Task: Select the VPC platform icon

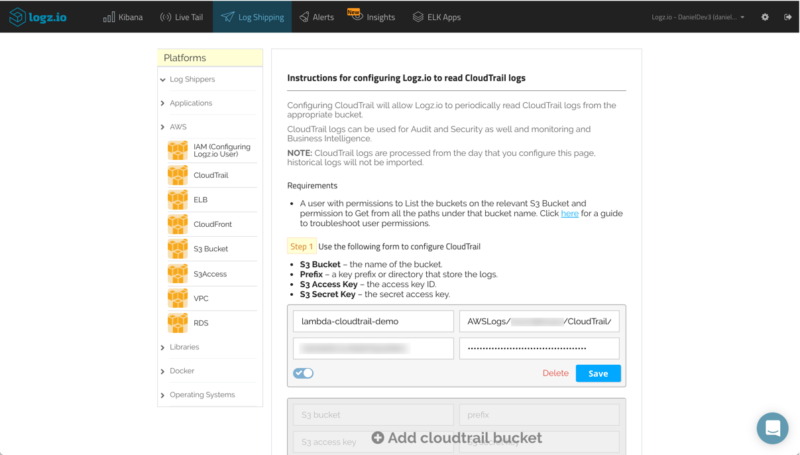Action: pos(177,298)
